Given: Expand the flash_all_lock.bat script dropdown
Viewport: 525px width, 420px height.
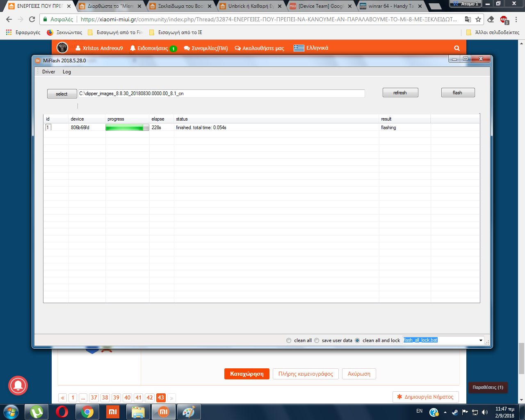Looking at the screenshot, I should tap(481, 340).
